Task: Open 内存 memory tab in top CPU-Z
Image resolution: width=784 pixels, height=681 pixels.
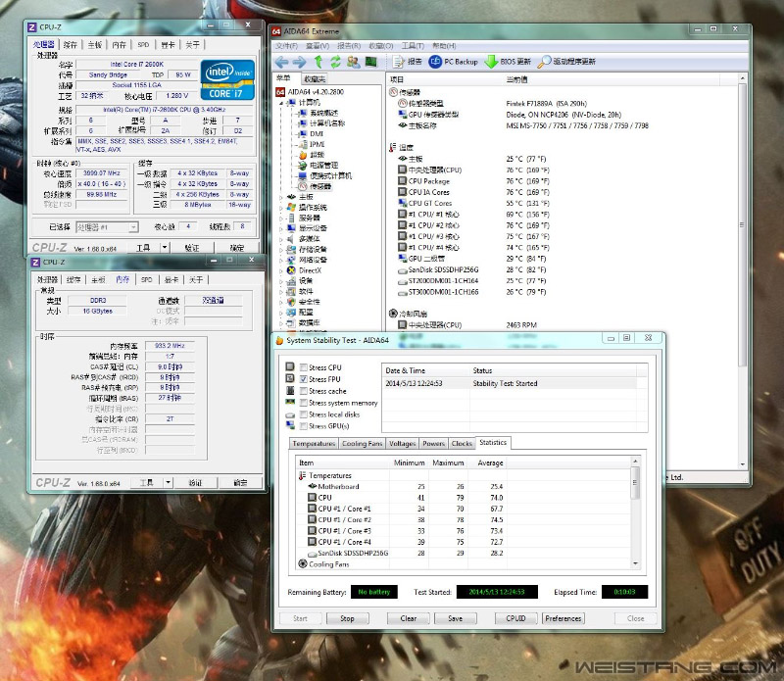Action: click(119, 45)
